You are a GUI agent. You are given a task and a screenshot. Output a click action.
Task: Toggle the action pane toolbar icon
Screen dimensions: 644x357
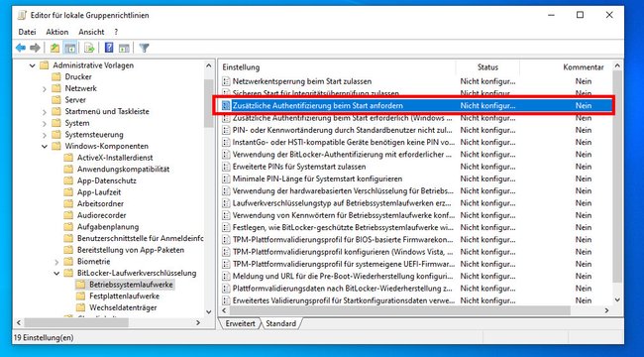point(124,49)
